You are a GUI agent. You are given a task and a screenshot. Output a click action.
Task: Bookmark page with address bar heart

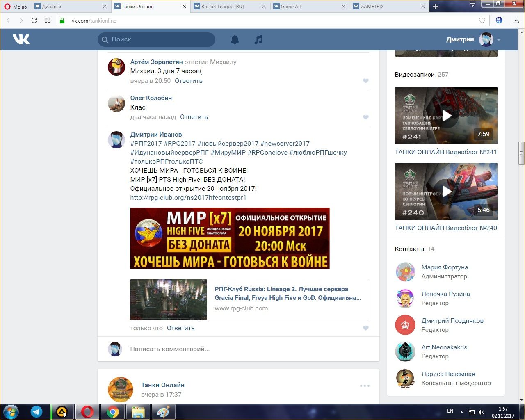pyautogui.click(x=482, y=21)
